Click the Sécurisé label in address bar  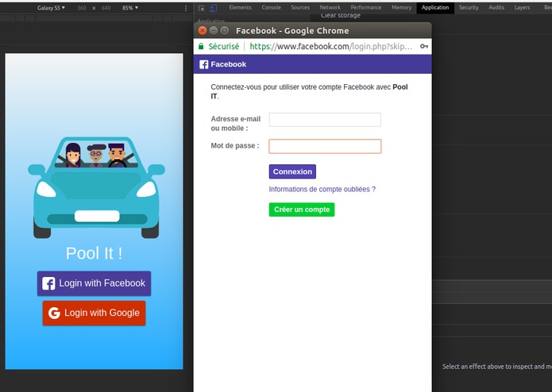tap(223, 46)
